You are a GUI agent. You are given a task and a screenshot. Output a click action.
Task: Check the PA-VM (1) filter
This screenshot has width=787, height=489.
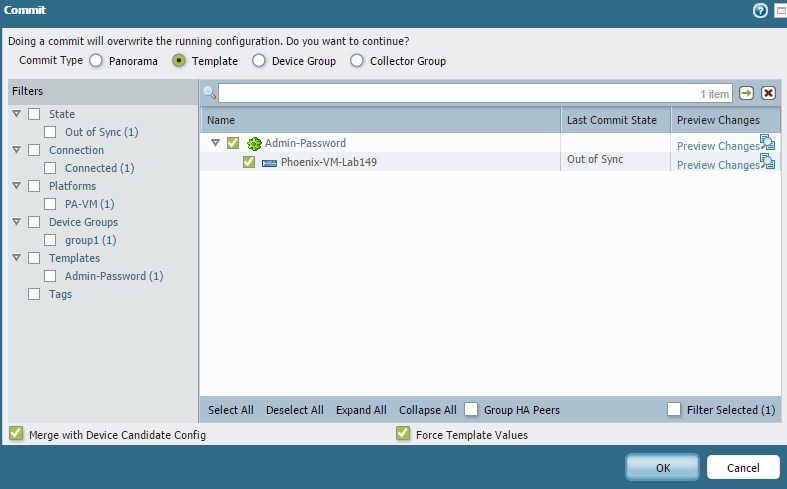point(50,204)
